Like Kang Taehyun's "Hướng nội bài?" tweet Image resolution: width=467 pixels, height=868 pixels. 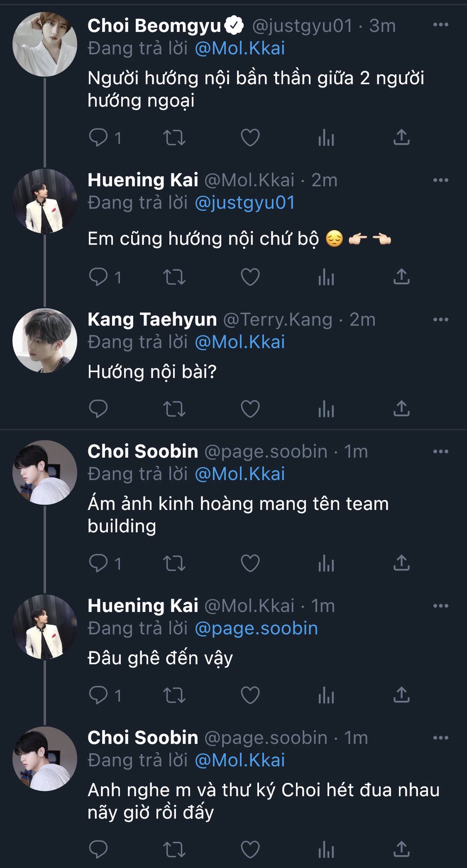(x=250, y=409)
